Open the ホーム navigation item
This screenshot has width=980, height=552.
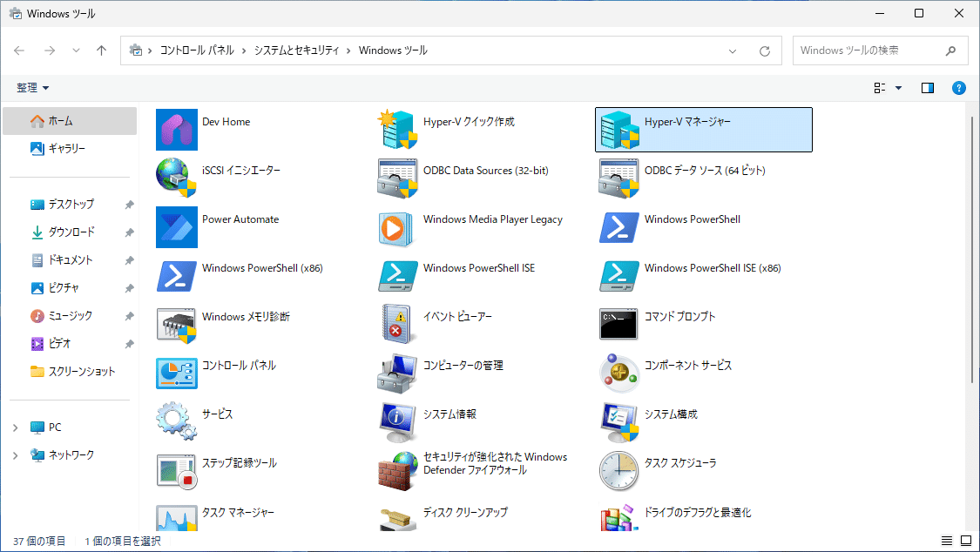(70, 121)
